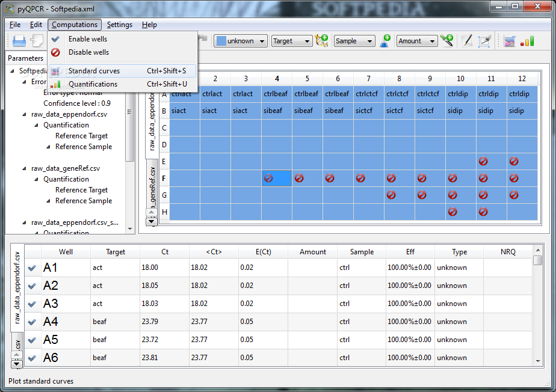Run quantification using the toolbar bar-chart icon
556x392 pixels.
tap(527, 41)
